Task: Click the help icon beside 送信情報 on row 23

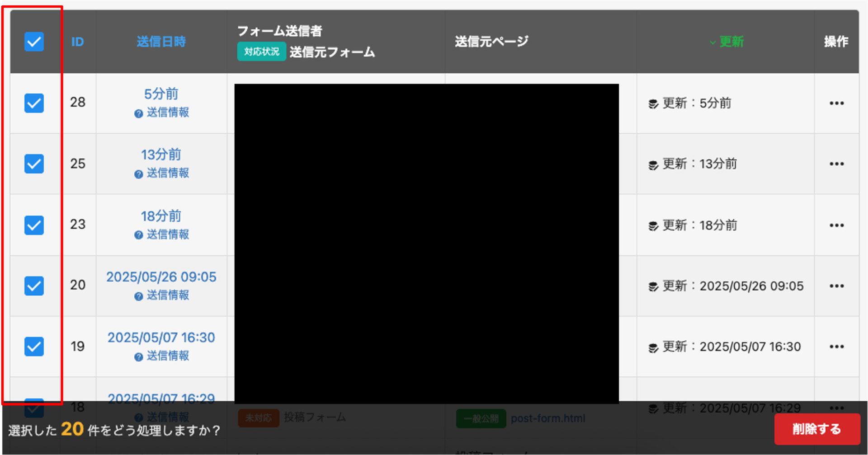Action: pyautogui.click(x=138, y=235)
